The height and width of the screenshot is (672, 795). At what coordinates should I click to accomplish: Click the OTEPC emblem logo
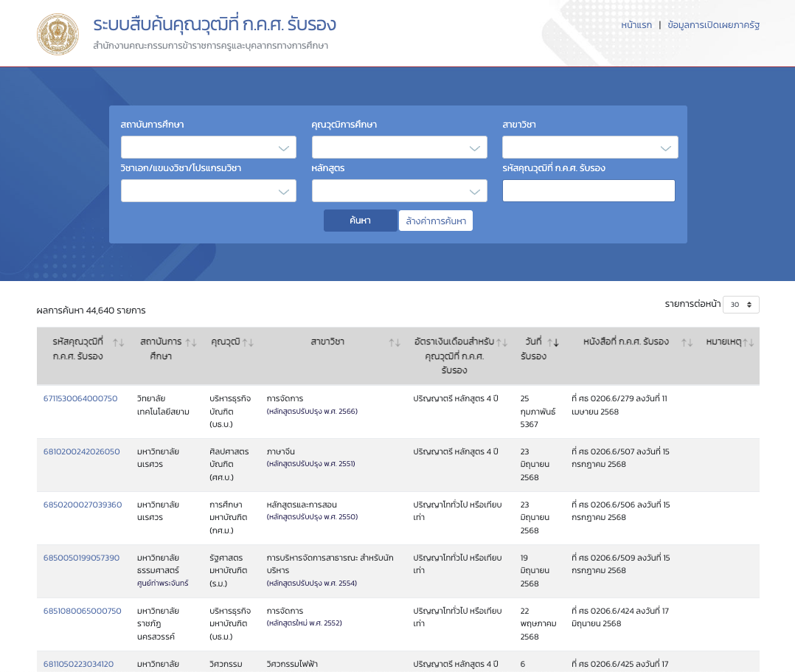tap(58, 34)
